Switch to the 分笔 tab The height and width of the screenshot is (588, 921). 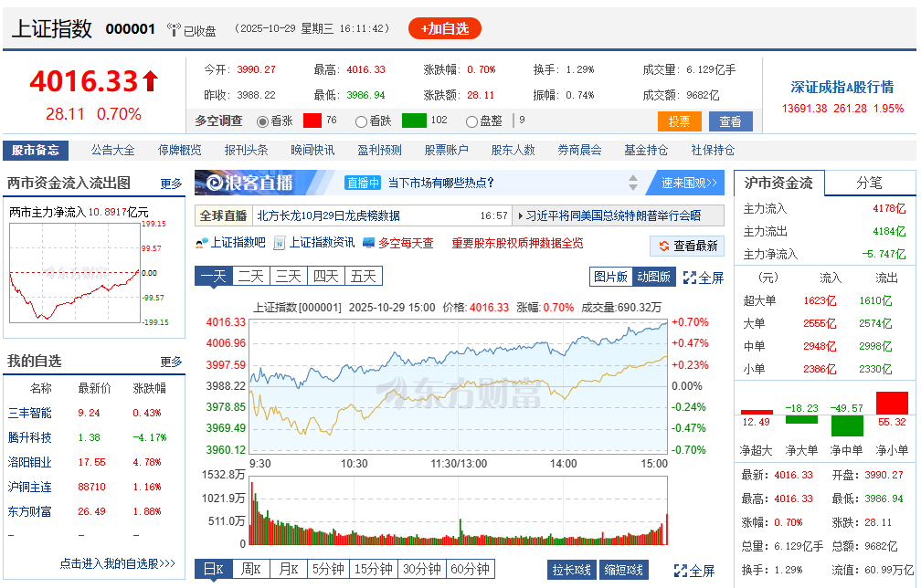(x=869, y=183)
